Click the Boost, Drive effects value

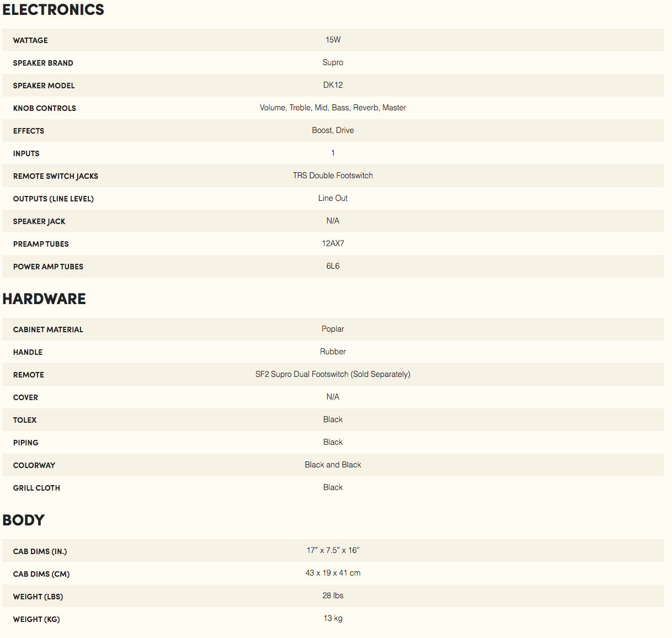point(333,130)
